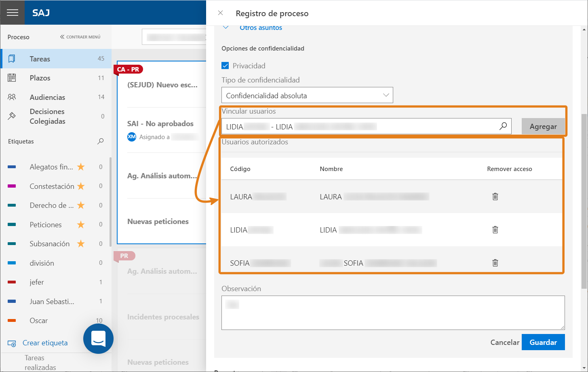The width and height of the screenshot is (588, 372).
Task: Click the XM assignee avatar
Action: click(x=132, y=137)
